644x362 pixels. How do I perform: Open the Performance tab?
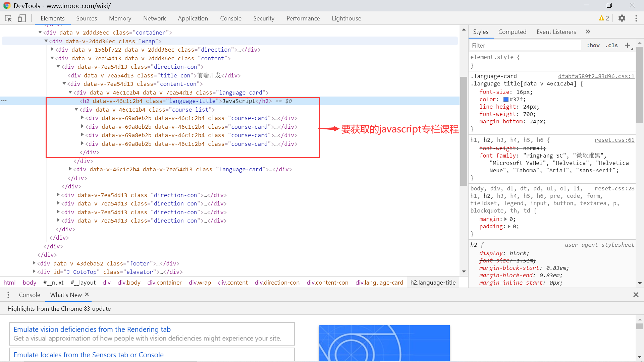click(x=303, y=18)
